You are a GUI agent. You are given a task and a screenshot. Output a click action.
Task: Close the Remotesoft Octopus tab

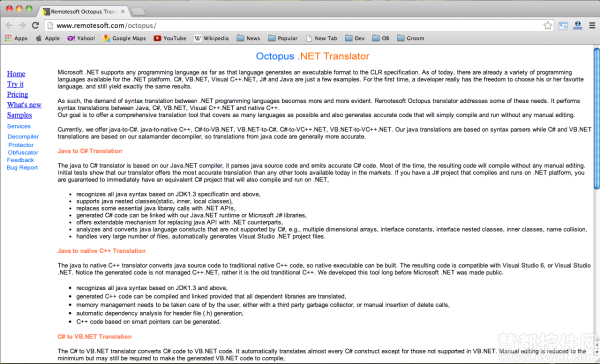122,12
